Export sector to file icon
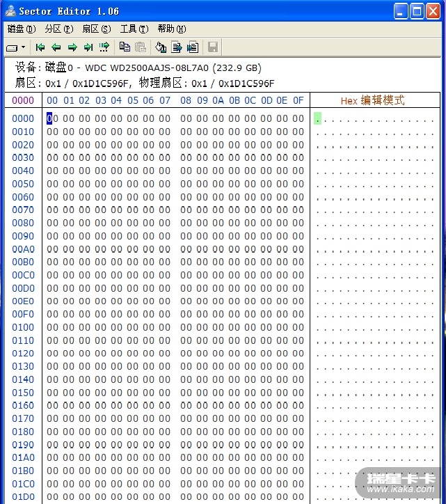This screenshot has height=504, width=446. [177, 47]
